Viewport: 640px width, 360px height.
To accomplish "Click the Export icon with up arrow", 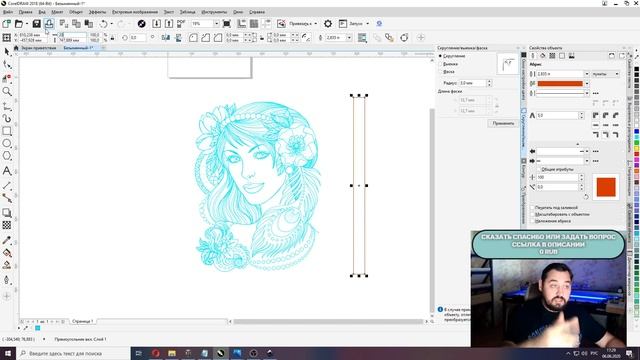I will (x=169, y=24).
